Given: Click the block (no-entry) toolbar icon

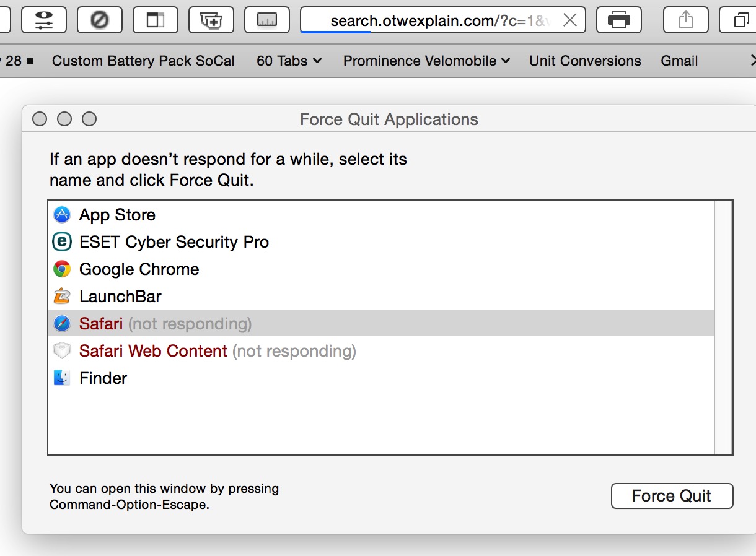Looking at the screenshot, I should 99,20.
